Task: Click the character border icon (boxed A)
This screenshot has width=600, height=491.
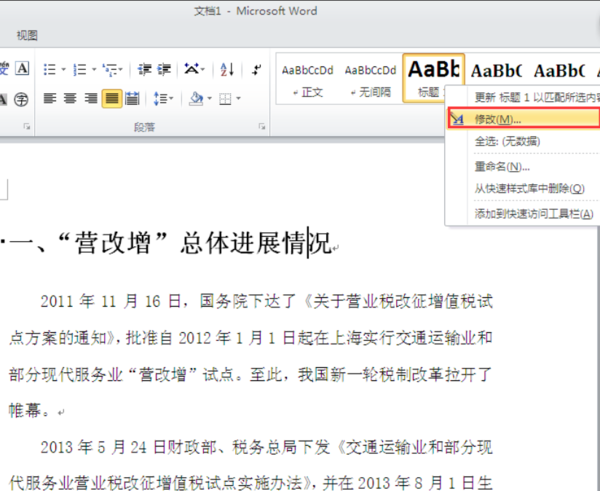Action: tap(22, 69)
